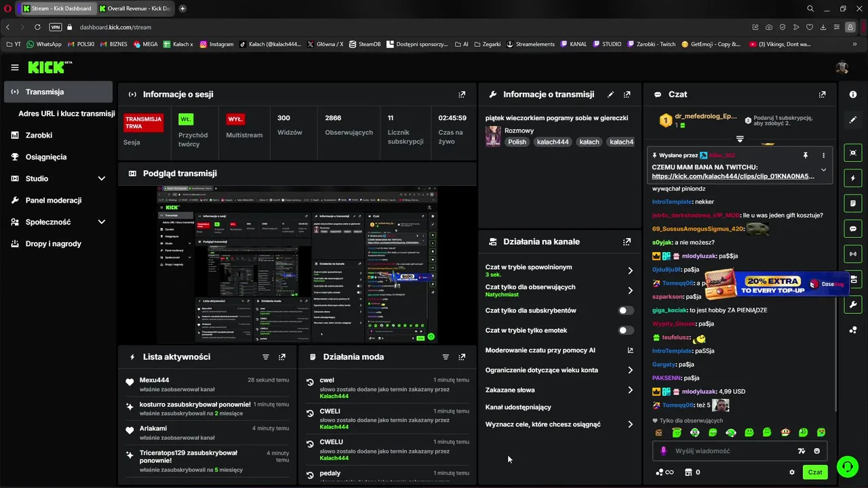868x488 pixels.
Task: Open the SteamDB bookmark
Action: (364, 44)
